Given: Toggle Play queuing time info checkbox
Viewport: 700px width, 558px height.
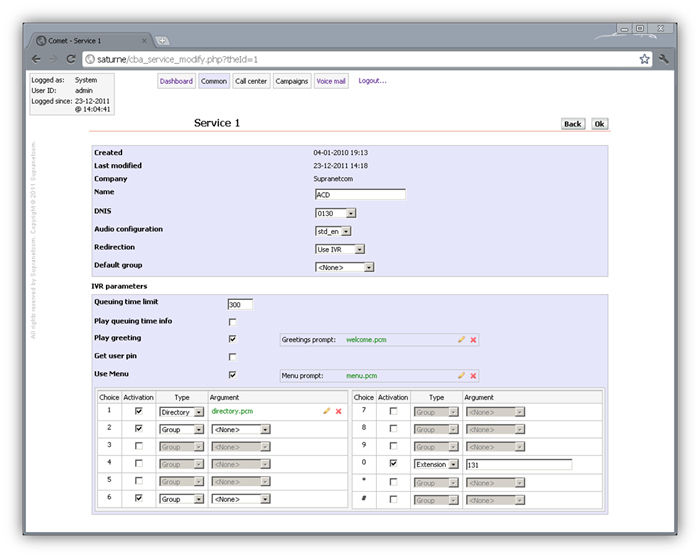Looking at the screenshot, I should pos(233,322).
